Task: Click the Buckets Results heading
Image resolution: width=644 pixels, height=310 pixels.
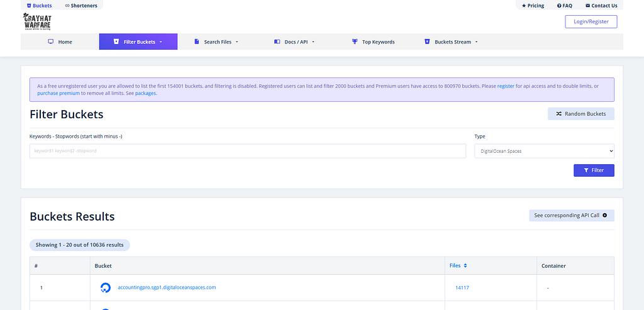Action: 72,216
